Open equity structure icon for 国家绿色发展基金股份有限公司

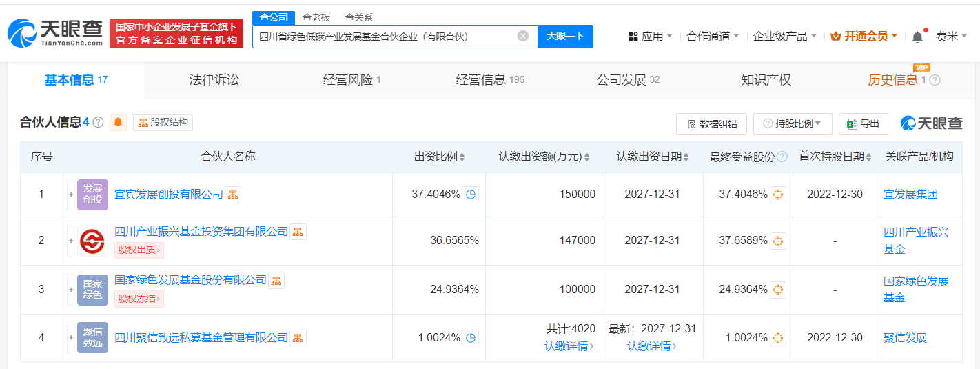pyautogui.click(x=276, y=280)
